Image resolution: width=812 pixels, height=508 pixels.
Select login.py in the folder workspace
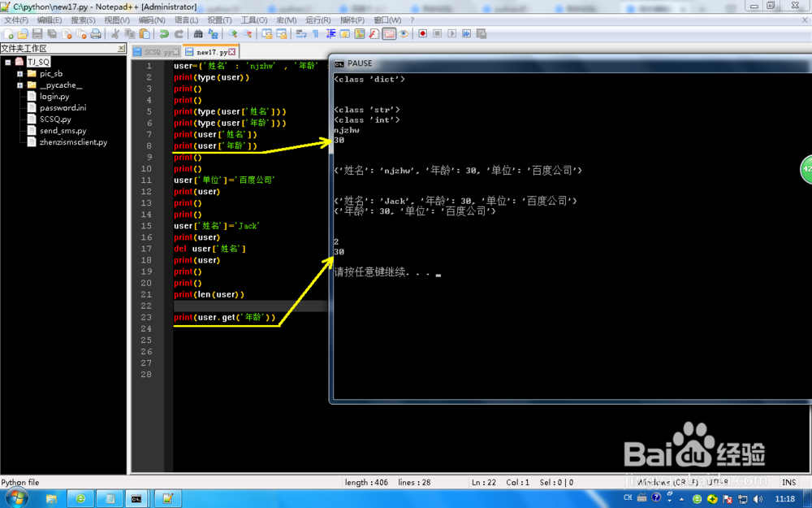coord(54,96)
